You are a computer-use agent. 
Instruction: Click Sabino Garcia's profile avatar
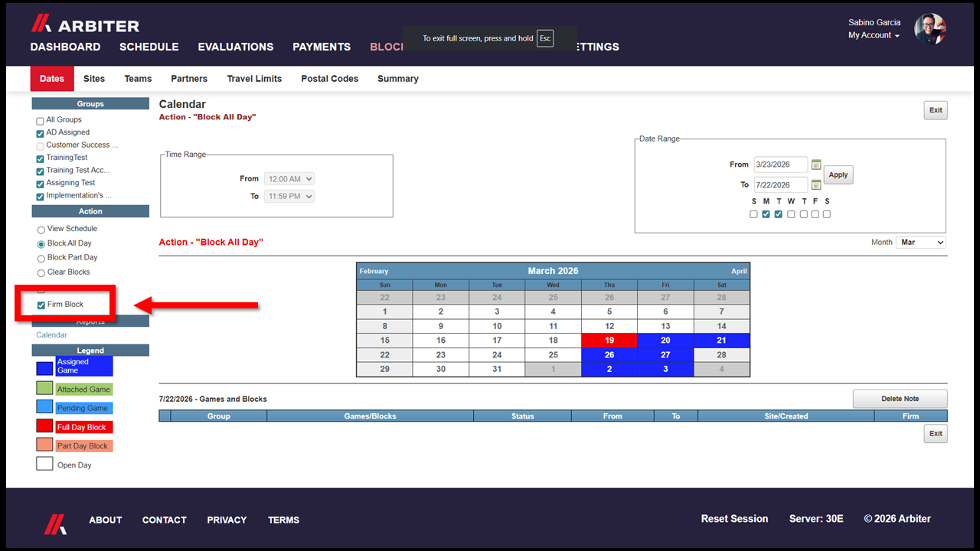coord(930,29)
